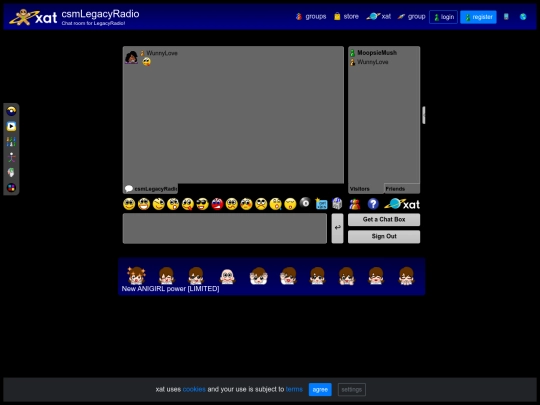Open the blue question mark help
Image resolution: width=540 pixels, height=405 pixels.
[x=373, y=204]
